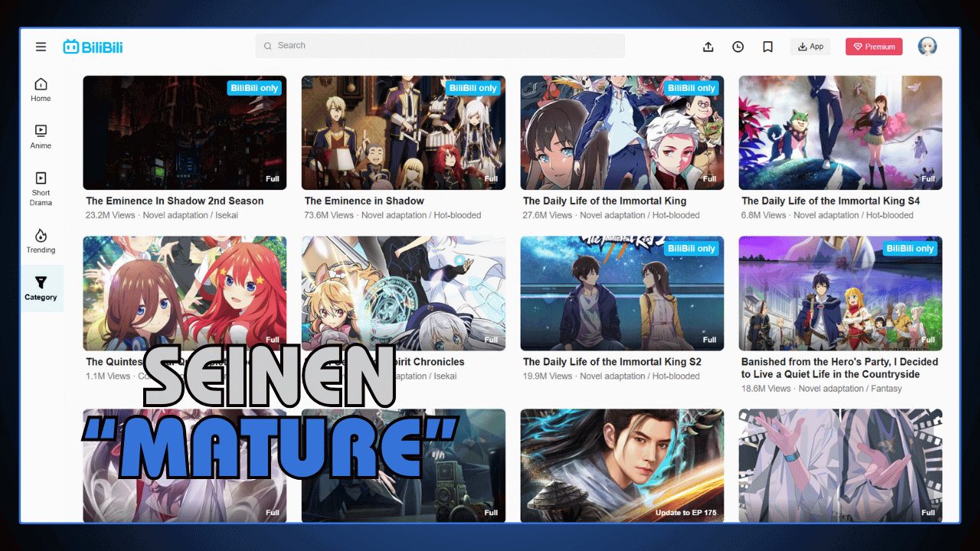Open the Trending section

pos(40,241)
